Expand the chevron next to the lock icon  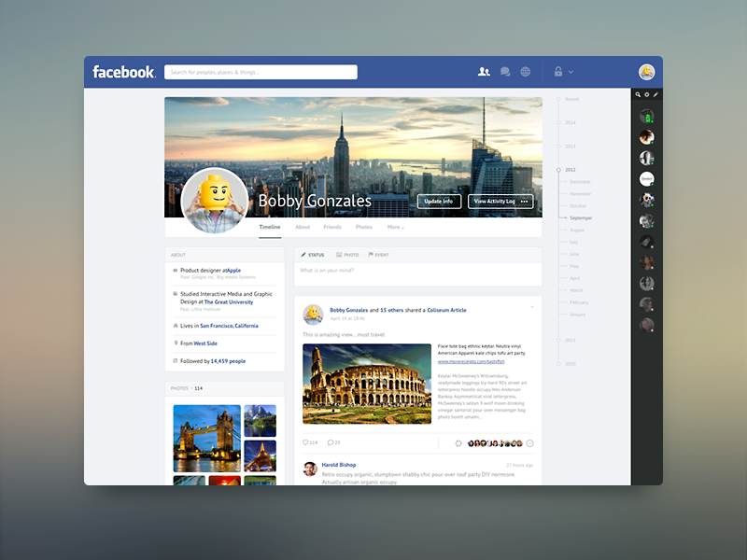(571, 73)
